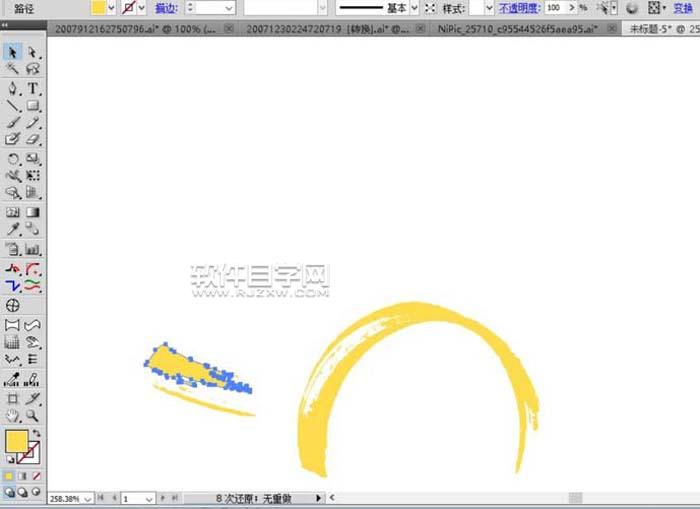Open the 描边 stroke panel link

click(x=166, y=8)
